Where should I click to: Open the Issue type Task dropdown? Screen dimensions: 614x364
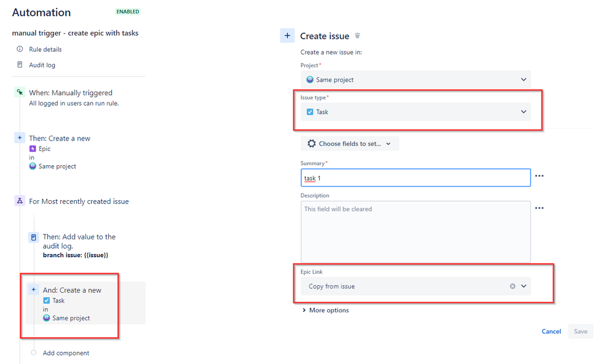[415, 112]
